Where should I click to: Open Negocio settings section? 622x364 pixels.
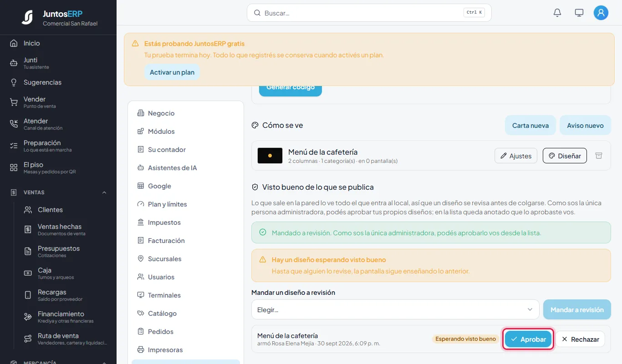tap(186, 113)
